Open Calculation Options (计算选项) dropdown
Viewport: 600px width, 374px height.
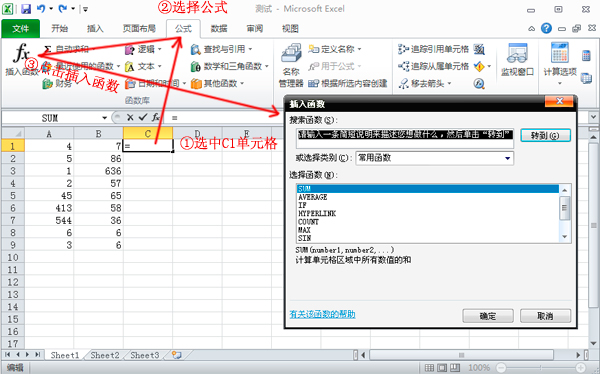[560, 64]
